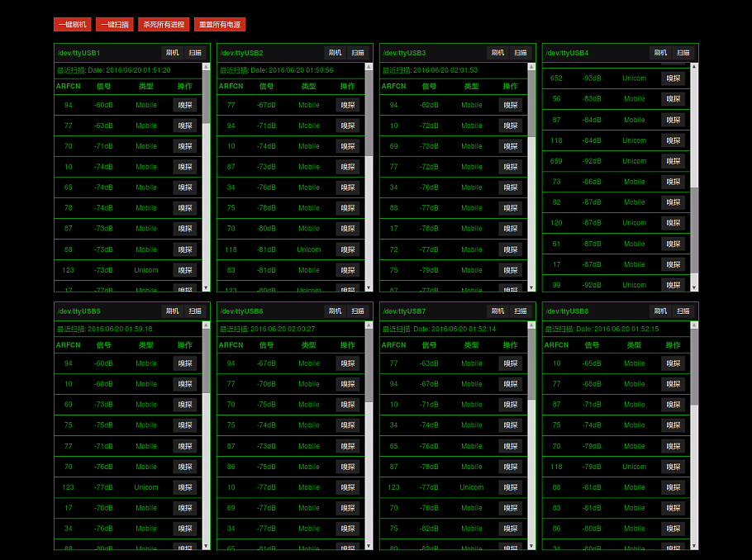Viewport: 752px width, 560px height.
Task: Click 扫描 in the /dev/ttyUSB2 panel header
Action: 357,53
